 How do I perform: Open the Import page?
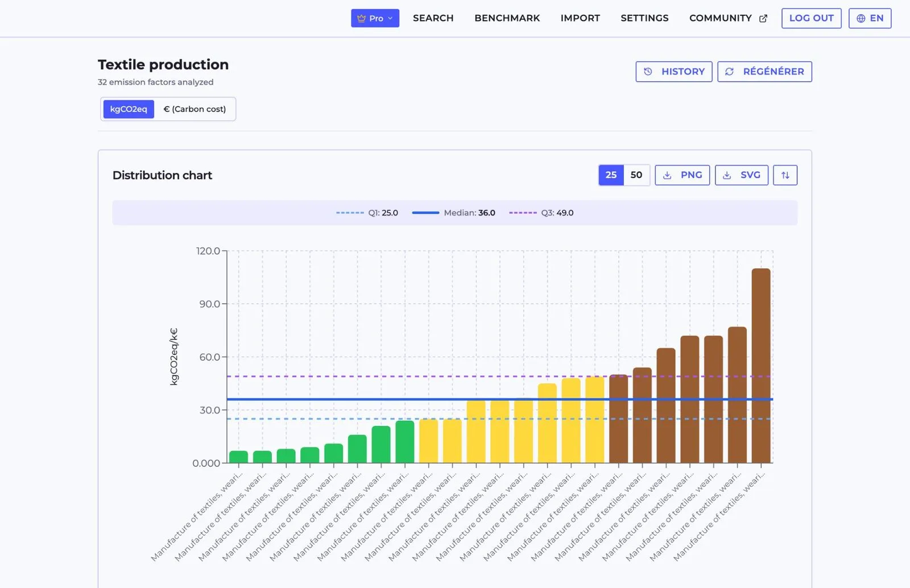click(580, 18)
